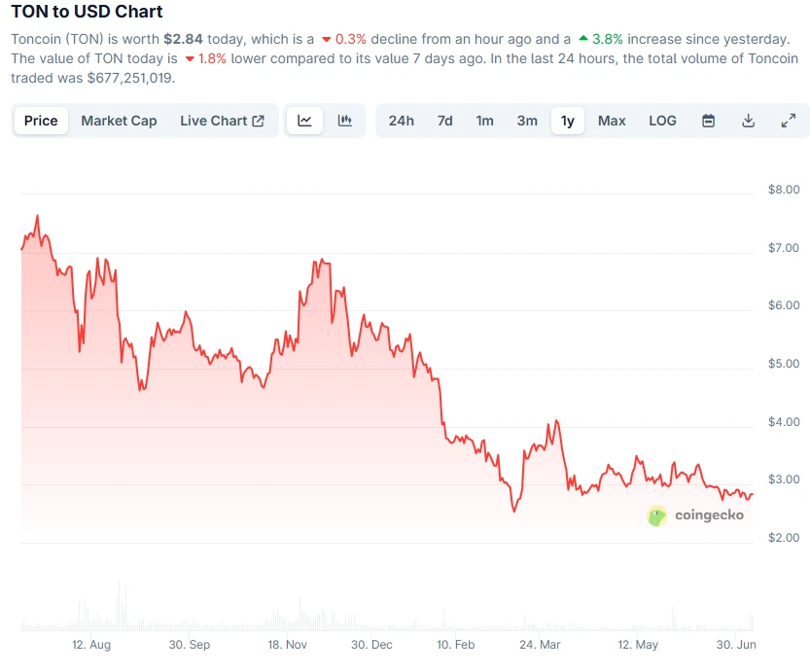
Task: Switch to the Market Cap tab
Action: (x=119, y=120)
